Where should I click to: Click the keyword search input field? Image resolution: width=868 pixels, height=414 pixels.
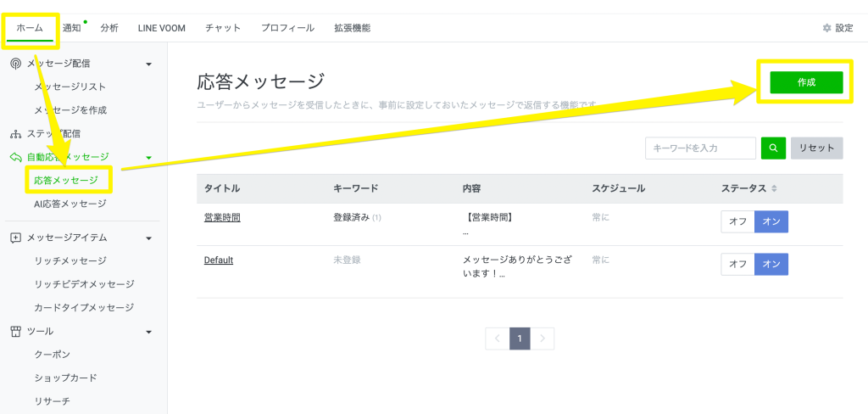click(700, 148)
